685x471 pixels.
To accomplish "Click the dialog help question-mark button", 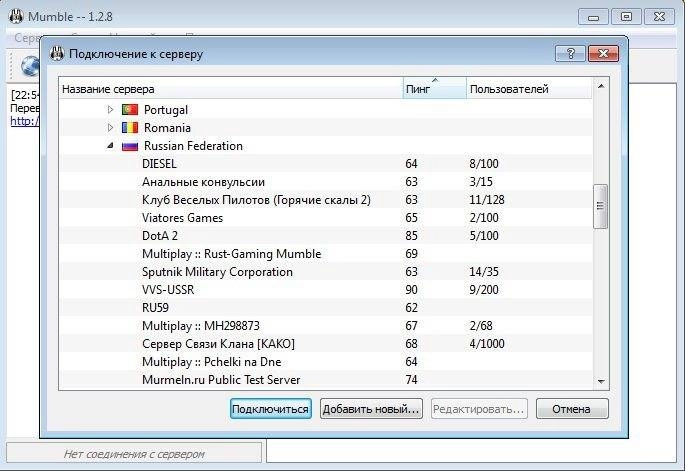I will point(570,53).
